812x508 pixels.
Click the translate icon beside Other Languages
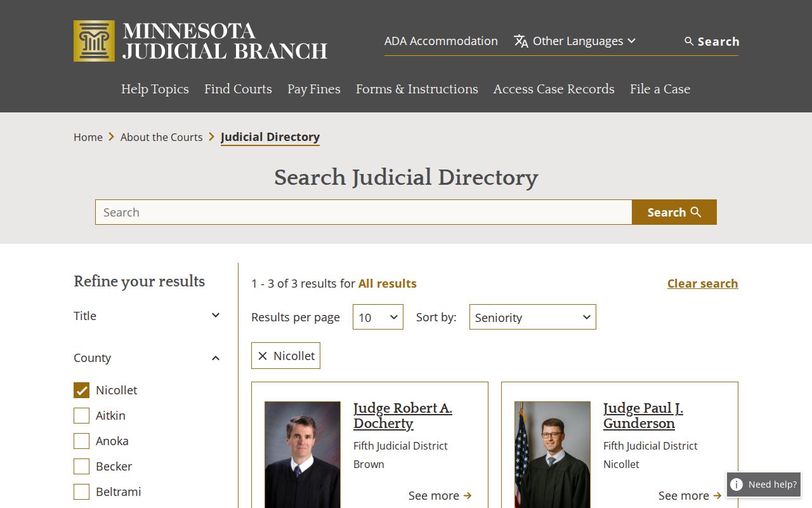[x=521, y=41]
